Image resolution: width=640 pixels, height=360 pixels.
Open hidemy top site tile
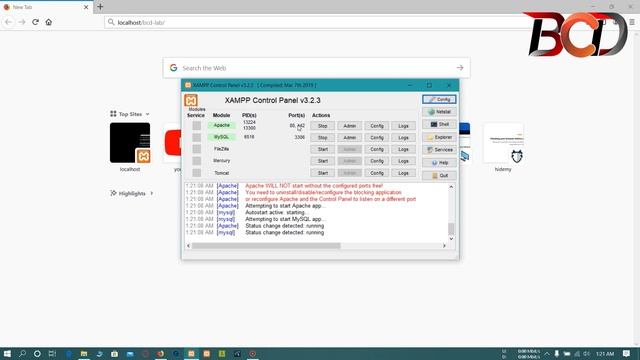pyautogui.click(x=503, y=143)
